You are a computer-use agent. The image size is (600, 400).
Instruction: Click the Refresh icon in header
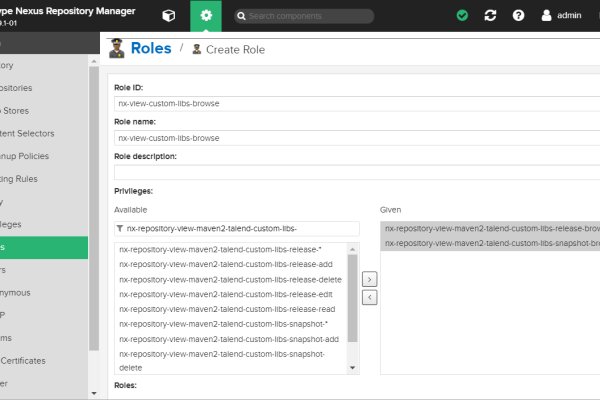click(490, 15)
